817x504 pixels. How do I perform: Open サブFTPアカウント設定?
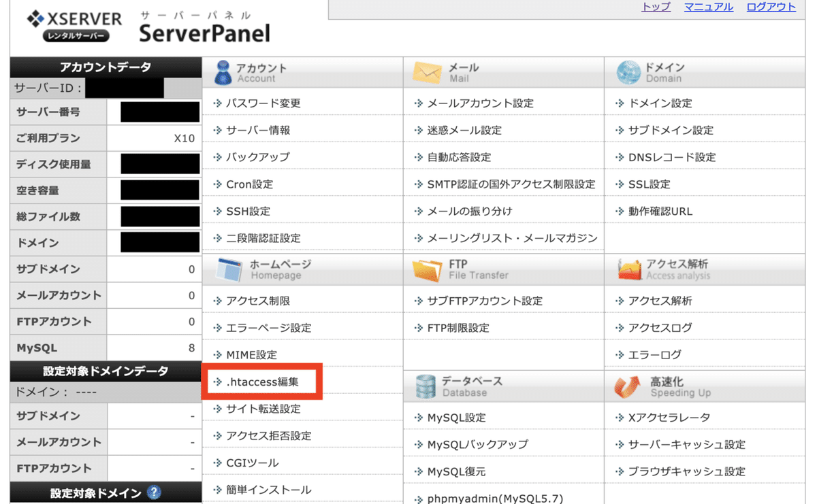pos(485,301)
